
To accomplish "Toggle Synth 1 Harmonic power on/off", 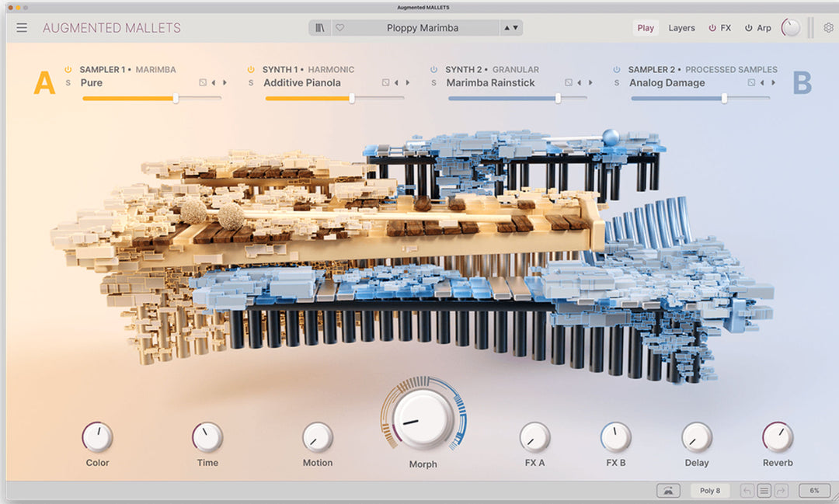I will (x=251, y=70).
